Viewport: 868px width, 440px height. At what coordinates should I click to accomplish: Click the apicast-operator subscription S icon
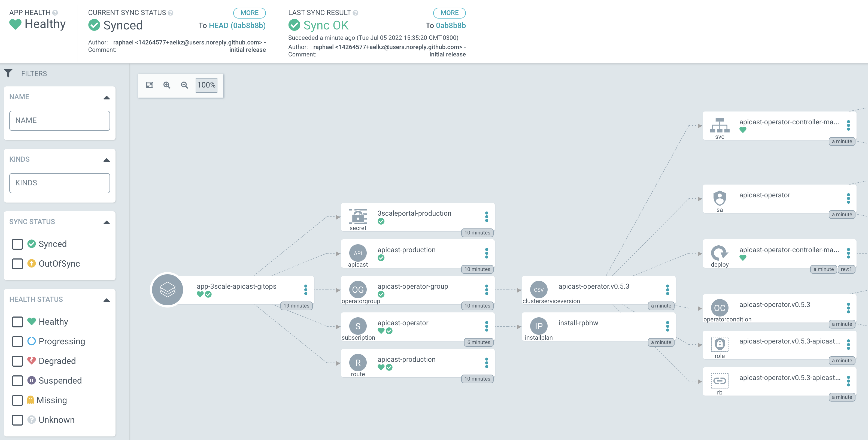(x=358, y=326)
